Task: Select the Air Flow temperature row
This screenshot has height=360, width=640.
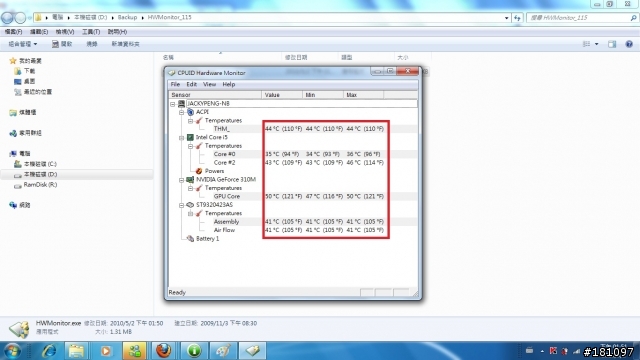Action: point(293,230)
